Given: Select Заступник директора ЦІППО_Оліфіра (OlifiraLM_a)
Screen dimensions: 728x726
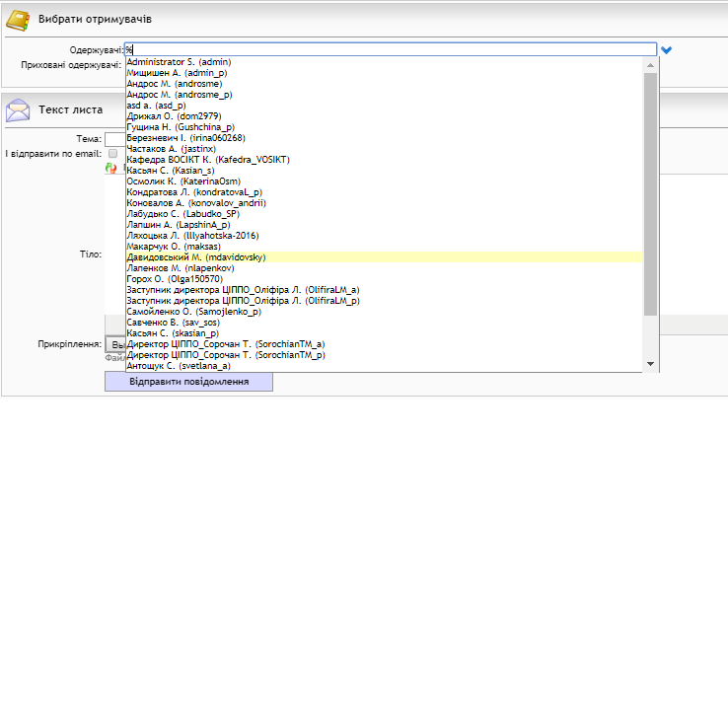Looking at the screenshot, I should tap(384, 290).
